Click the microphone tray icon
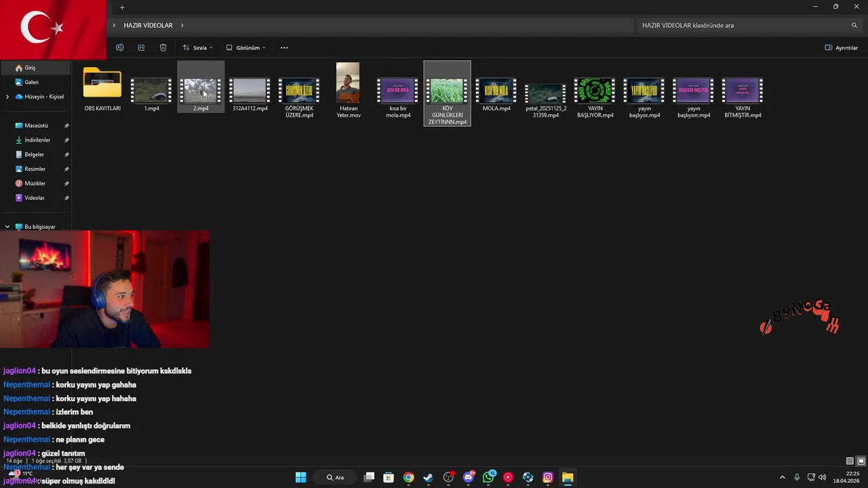The image size is (868, 488). tap(797, 477)
